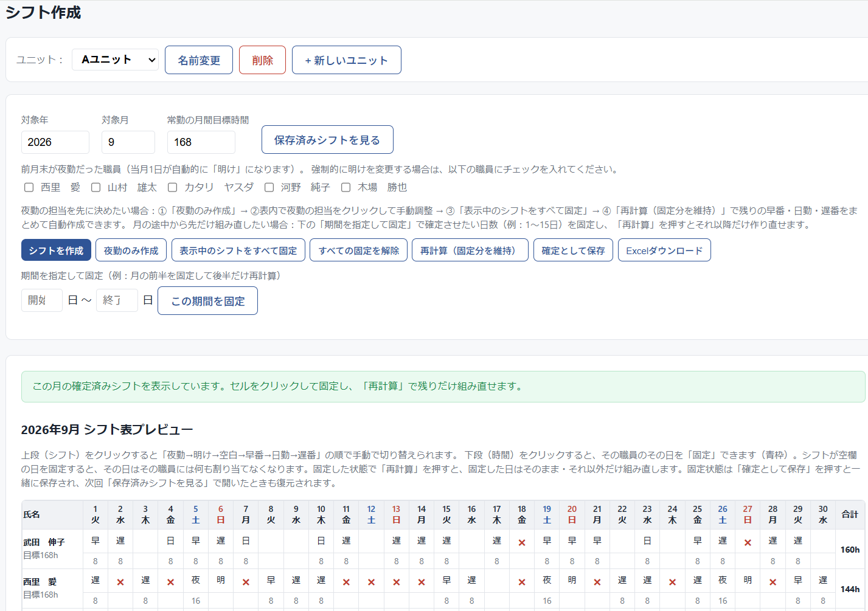Click the red 削除 button
Screen dimensions: 868x611
point(262,60)
